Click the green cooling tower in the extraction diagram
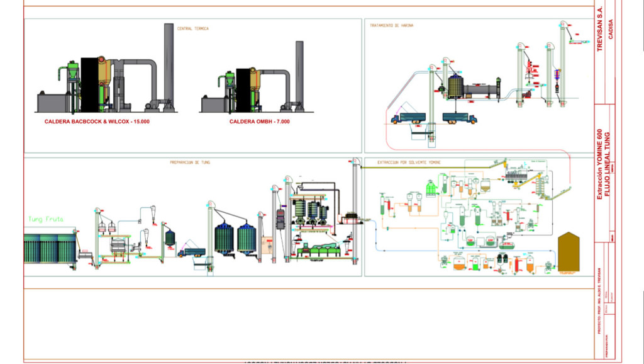The height and width of the screenshot is (364, 644). (430, 188)
